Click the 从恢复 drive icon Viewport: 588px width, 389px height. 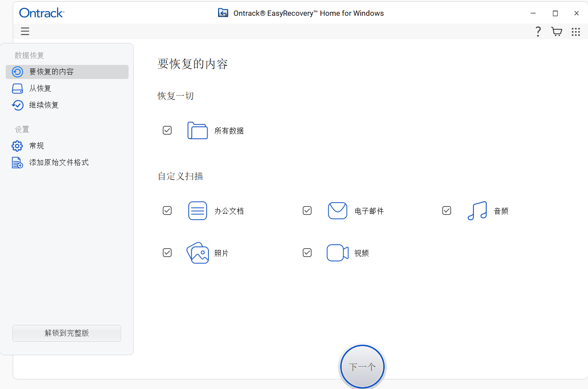tap(18, 89)
